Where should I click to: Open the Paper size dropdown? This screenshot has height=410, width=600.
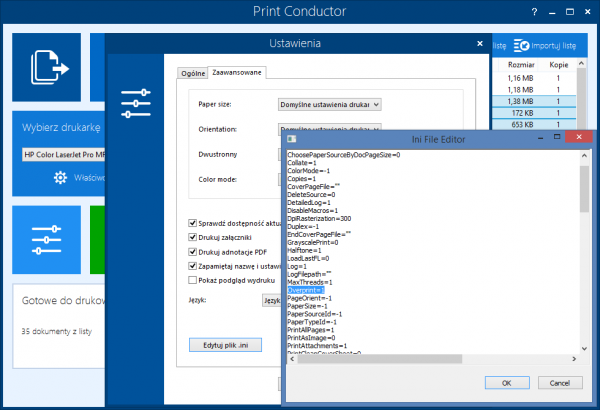[x=329, y=103]
